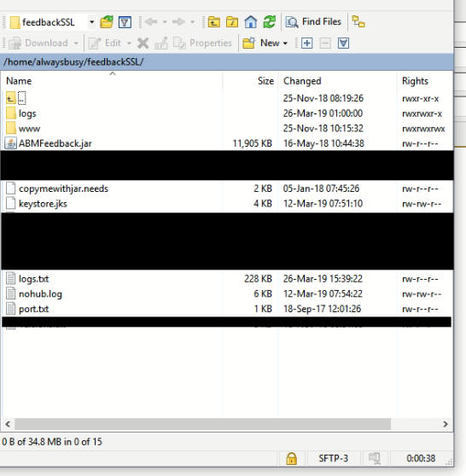466x476 pixels.
Task: Open Find Files search
Action: (313, 22)
